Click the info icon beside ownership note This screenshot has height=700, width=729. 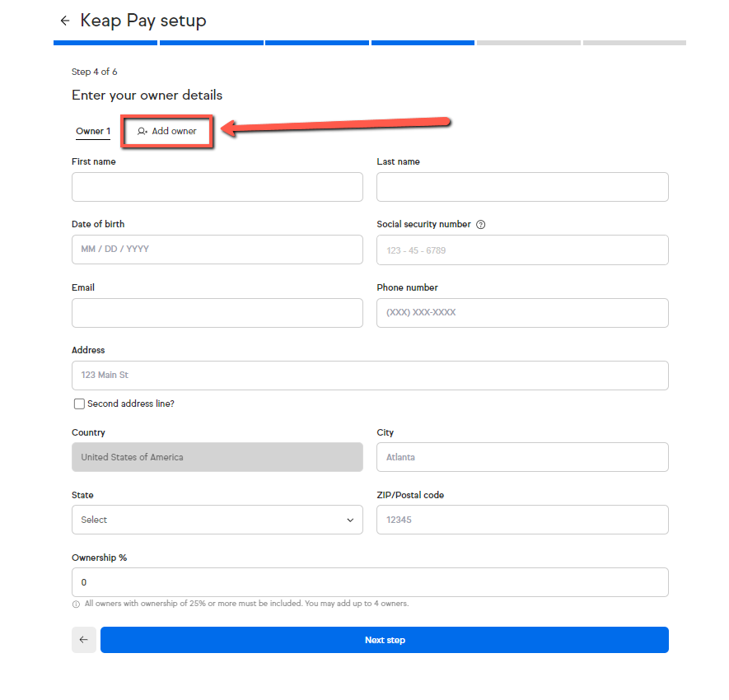[76, 604]
